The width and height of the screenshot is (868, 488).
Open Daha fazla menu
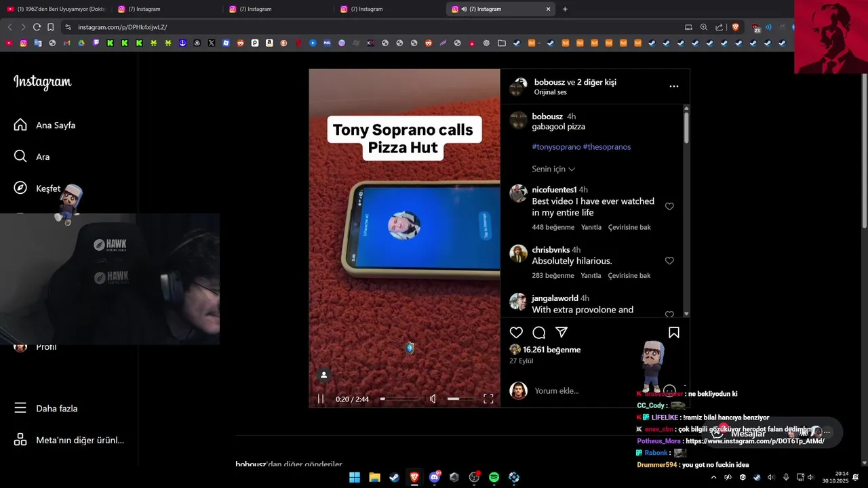click(x=46, y=409)
